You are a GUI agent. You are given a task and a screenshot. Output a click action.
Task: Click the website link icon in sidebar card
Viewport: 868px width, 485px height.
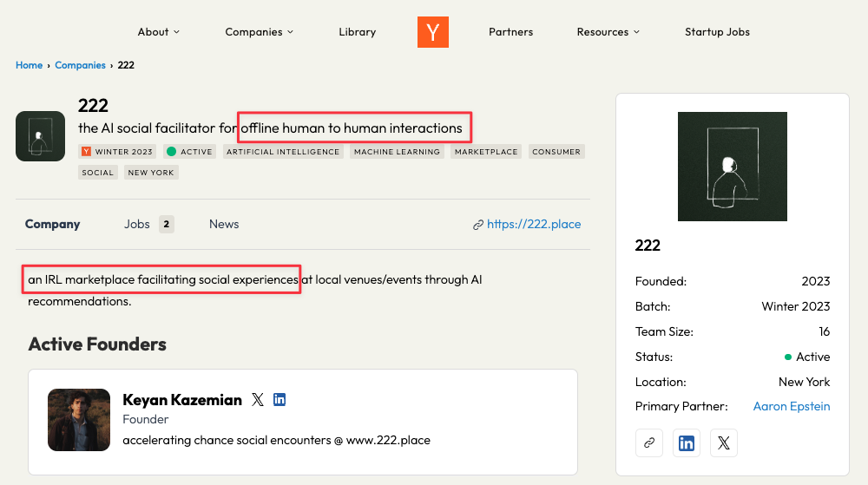(x=649, y=443)
